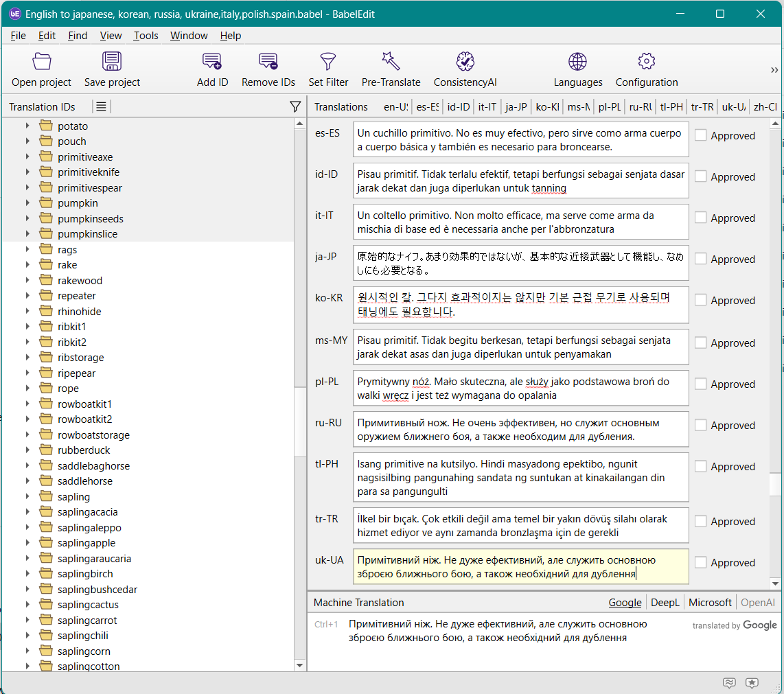The height and width of the screenshot is (694, 784).
Task: Click the Save project disk icon
Action: pyautogui.click(x=112, y=62)
